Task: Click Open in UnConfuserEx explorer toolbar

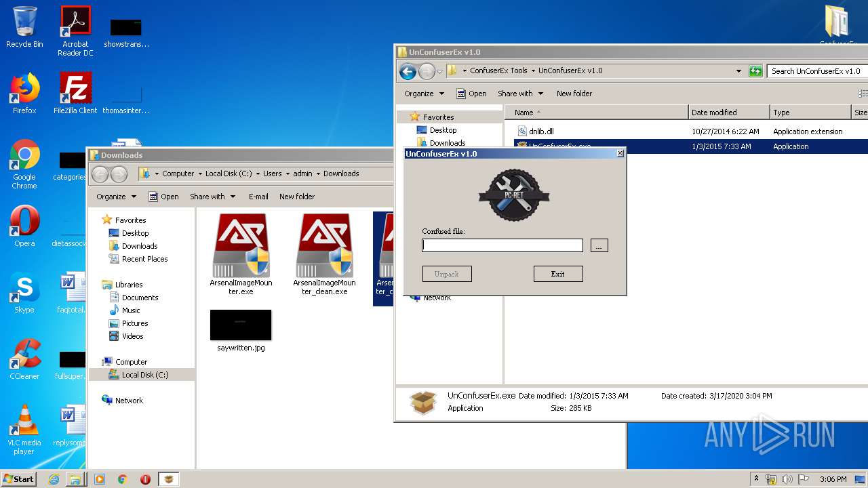Action: (x=472, y=94)
